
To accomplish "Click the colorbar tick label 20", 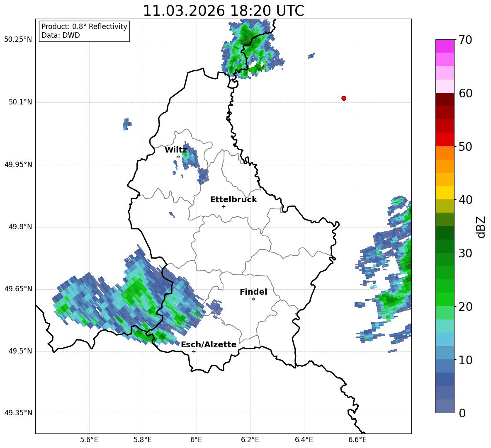I will (x=465, y=307).
